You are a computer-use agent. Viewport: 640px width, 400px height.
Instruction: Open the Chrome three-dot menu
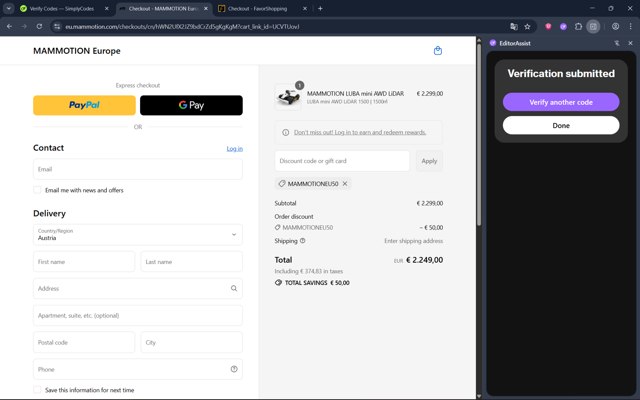pos(631,27)
